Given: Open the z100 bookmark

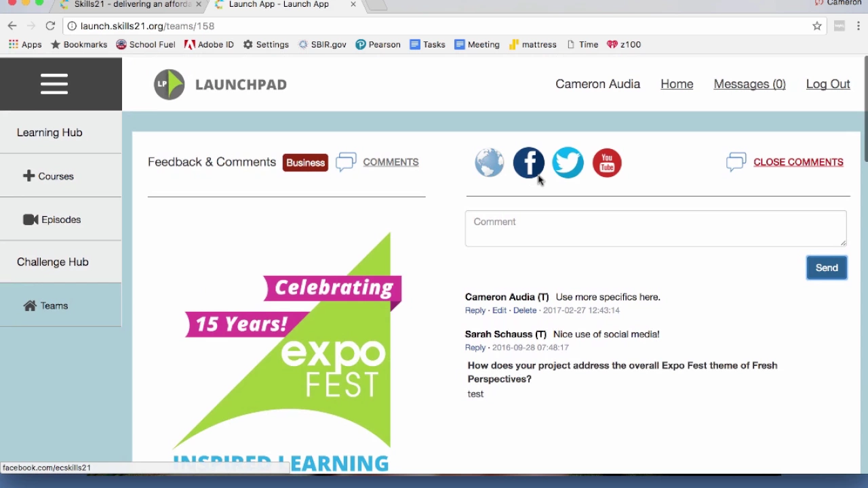Looking at the screenshot, I should (x=624, y=45).
